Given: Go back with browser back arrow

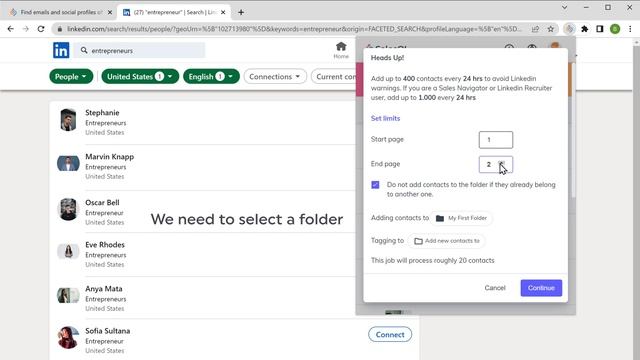Looking at the screenshot, I should pos(11,29).
